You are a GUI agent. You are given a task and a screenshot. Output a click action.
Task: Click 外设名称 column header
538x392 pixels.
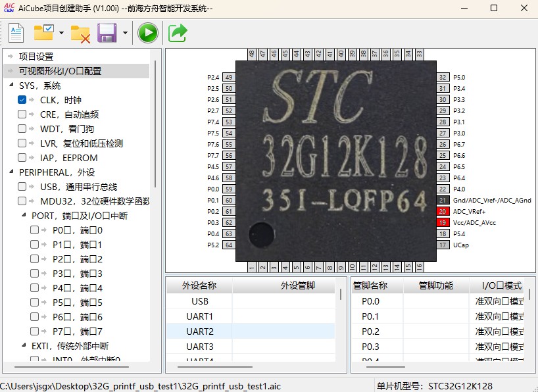coord(199,285)
